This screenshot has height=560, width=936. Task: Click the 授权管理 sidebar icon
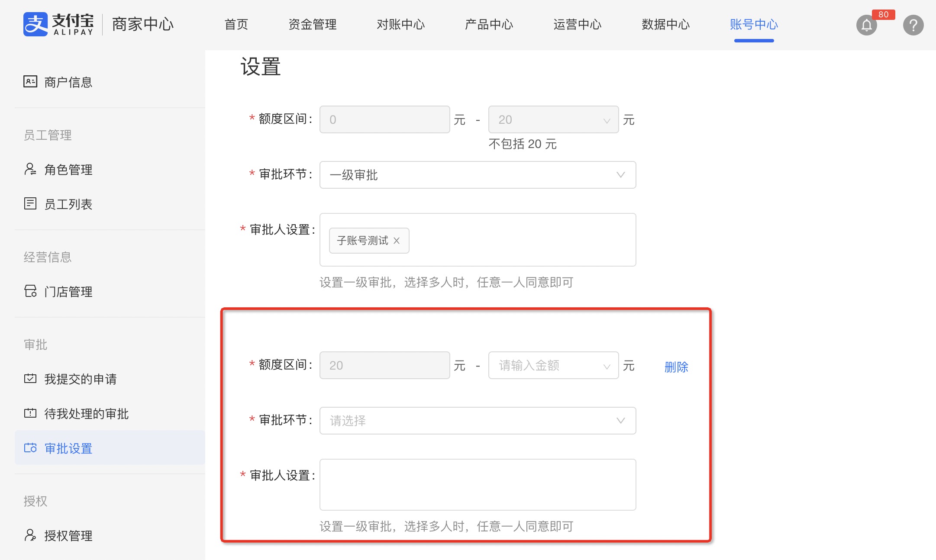[x=30, y=535]
